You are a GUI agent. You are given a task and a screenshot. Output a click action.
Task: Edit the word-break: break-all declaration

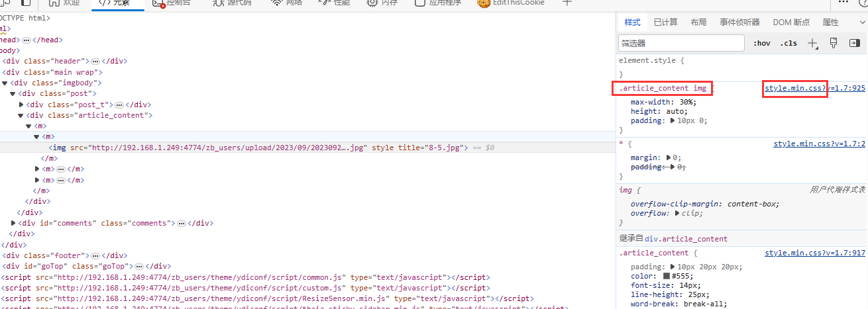pos(678,304)
